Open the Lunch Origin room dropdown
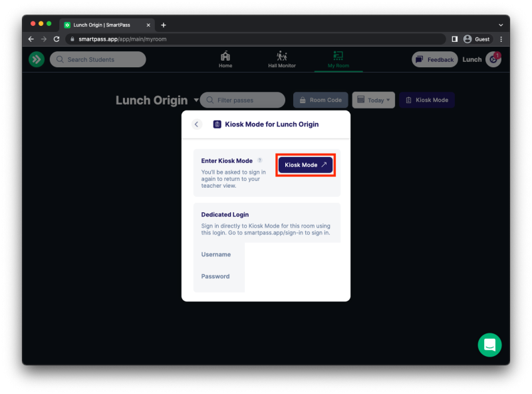This screenshot has height=394, width=532. (x=197, y=100)
